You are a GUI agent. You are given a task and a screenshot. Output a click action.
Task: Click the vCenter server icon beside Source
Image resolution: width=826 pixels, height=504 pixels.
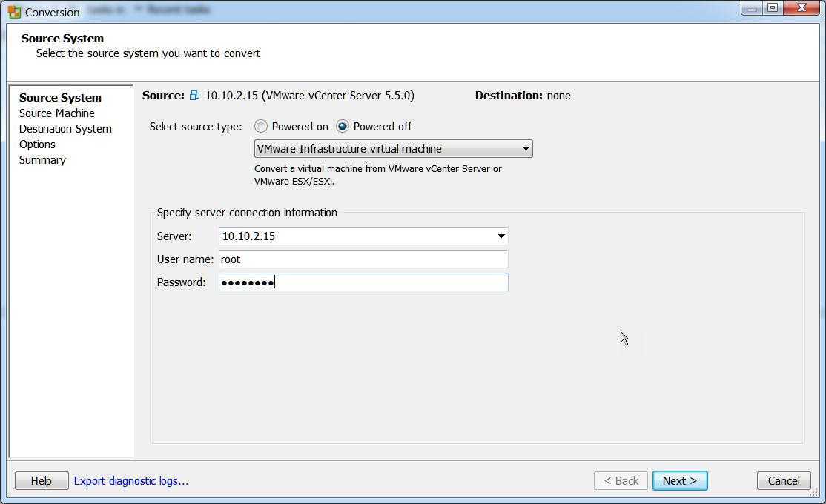point(194,96)
